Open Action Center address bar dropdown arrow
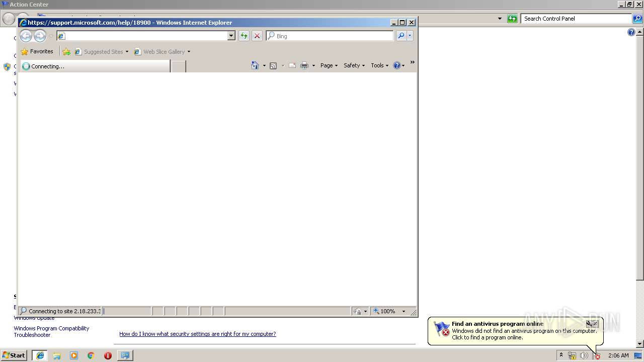644x362 pixels. coord(500,19)
